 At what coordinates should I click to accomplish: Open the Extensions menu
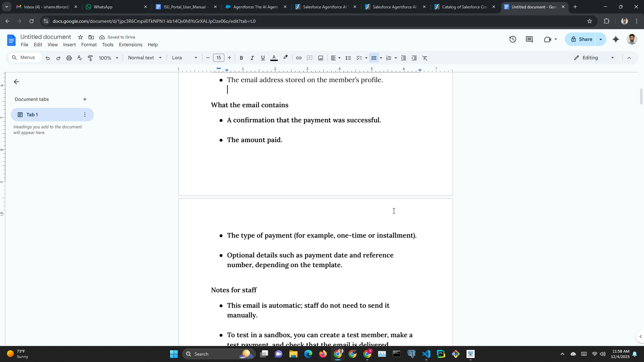coord(130,45)
